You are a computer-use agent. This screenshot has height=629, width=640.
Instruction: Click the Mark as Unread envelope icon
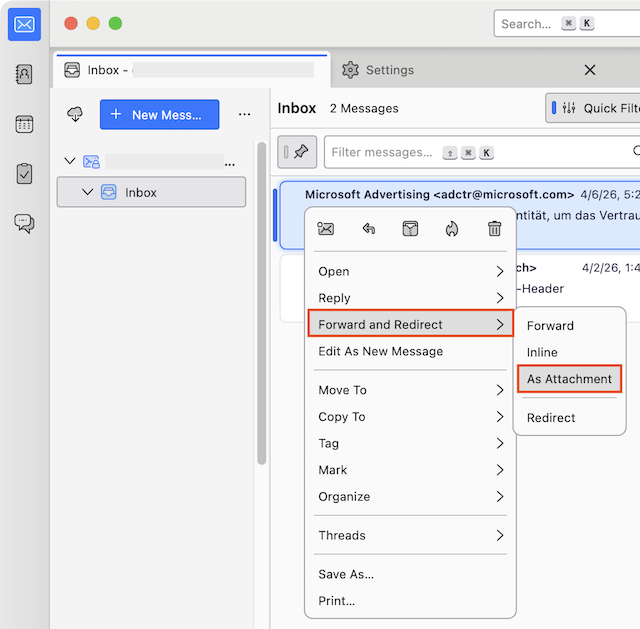coord(326,229)
